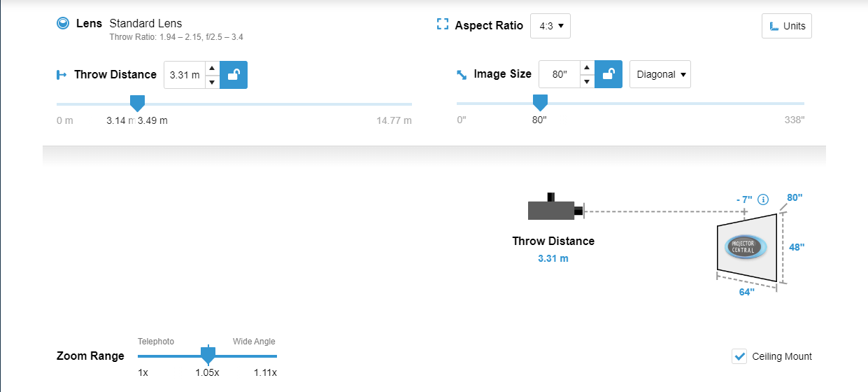Toggle the Throw Distance lock button
868x392 pixels.
click(234, 75)
